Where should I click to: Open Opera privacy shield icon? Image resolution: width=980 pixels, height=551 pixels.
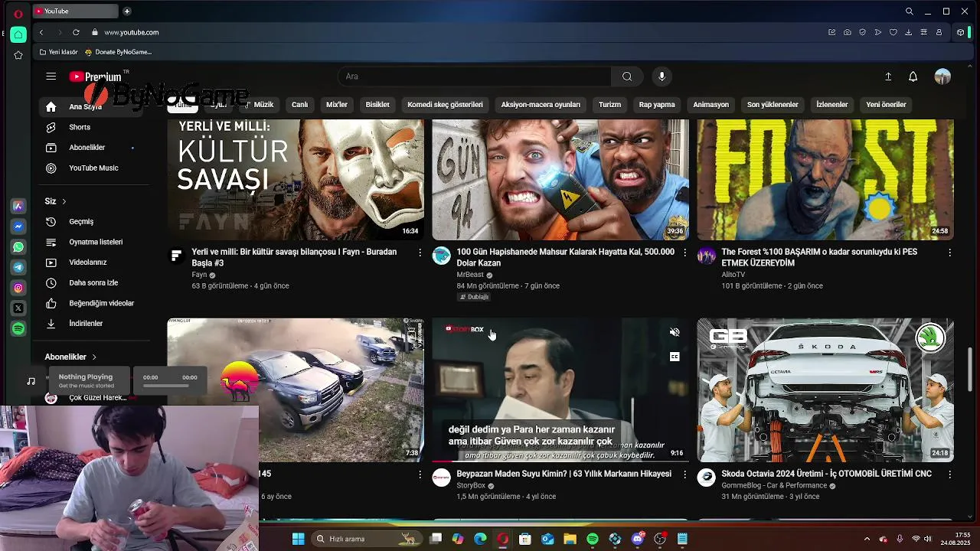click(x=862, y=32)
